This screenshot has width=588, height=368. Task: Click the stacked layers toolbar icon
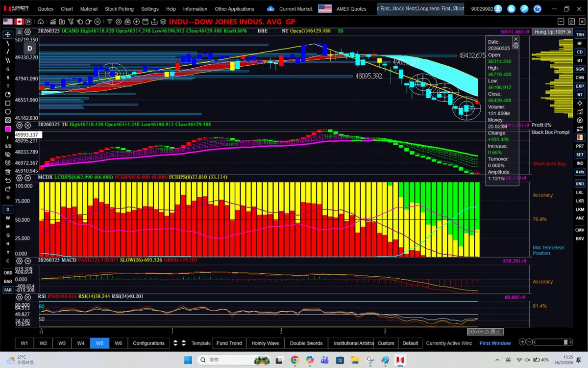(x=163, y=22)
